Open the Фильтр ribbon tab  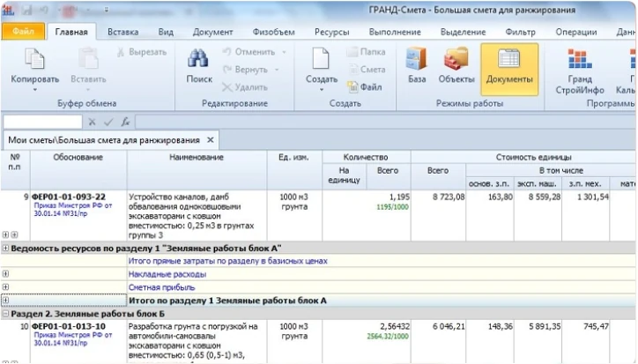click(520, 32)
